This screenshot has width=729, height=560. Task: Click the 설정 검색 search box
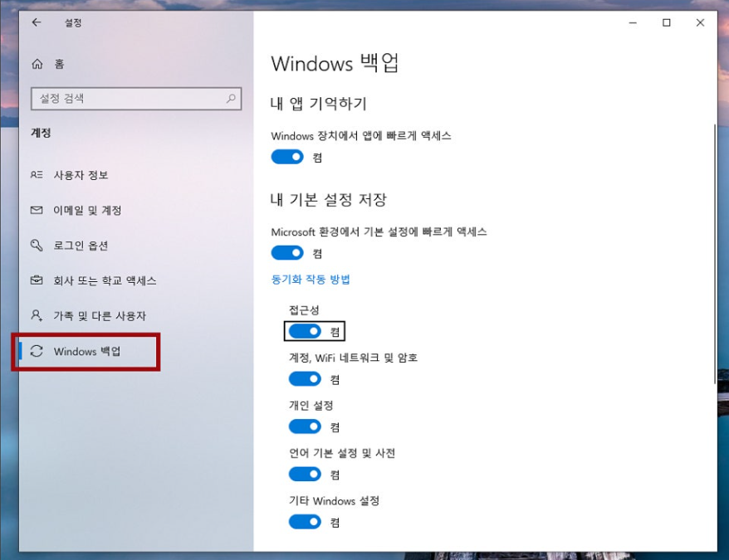pos(136,99)
